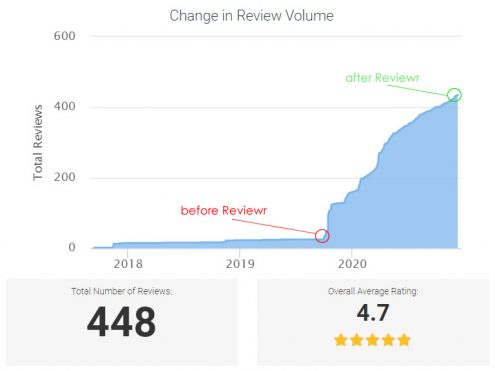Click the 2020 x-axis label
This screenshot has width=495, height=371.
[x=352, y=264]
